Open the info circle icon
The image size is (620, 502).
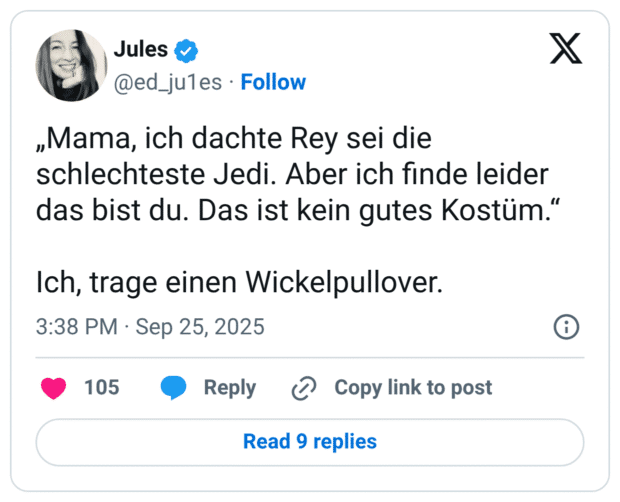click(x=566, y=327)
